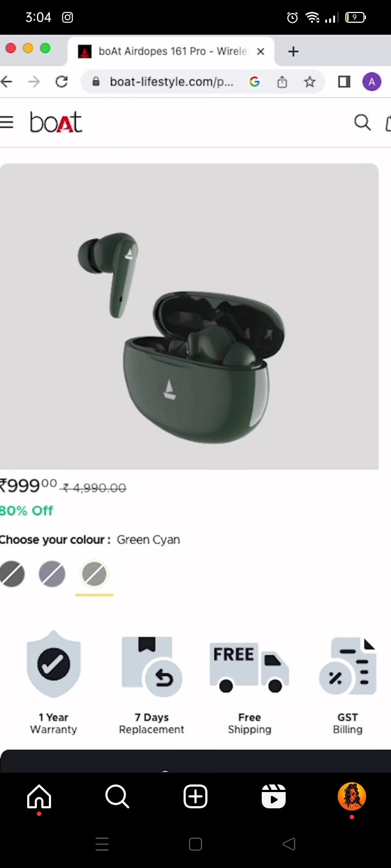Viewport: 391px width, 868px height.
Task: Go to the Instagram home feed
Action: click(x=39, y=797)
